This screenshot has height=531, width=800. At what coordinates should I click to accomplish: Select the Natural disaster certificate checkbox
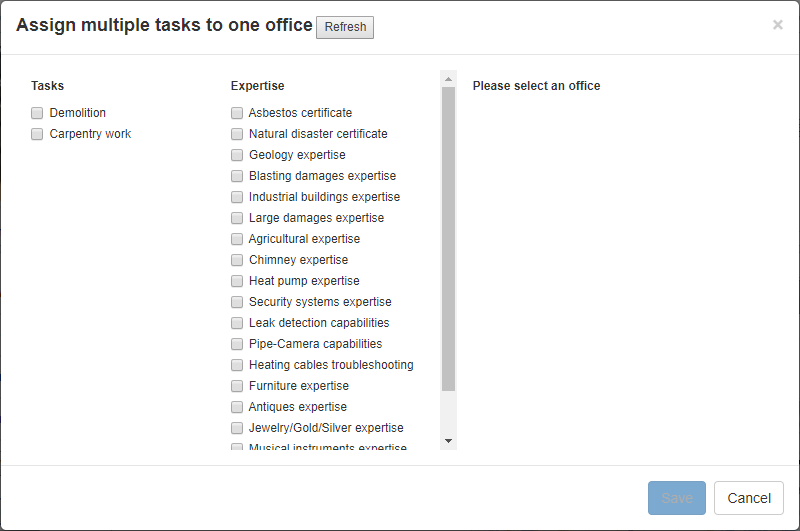pyautogui.click(x=237, y=134)
